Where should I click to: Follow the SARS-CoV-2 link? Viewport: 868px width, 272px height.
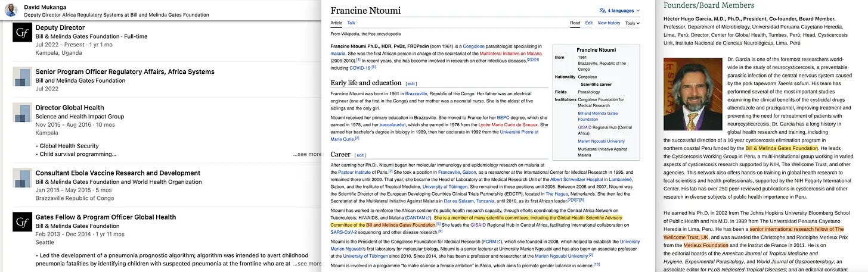coord(344,232)
